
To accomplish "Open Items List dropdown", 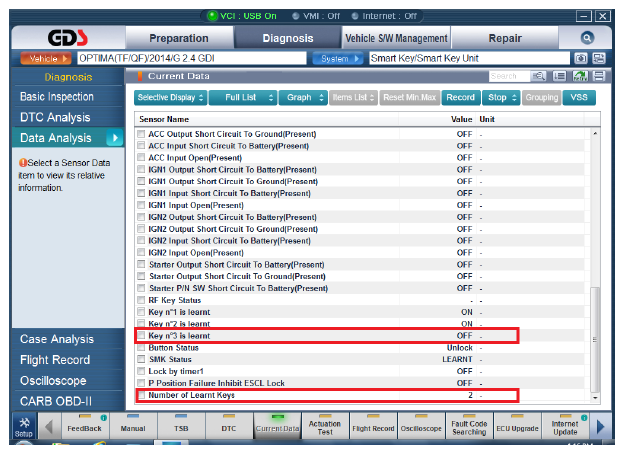I will 353,97.
